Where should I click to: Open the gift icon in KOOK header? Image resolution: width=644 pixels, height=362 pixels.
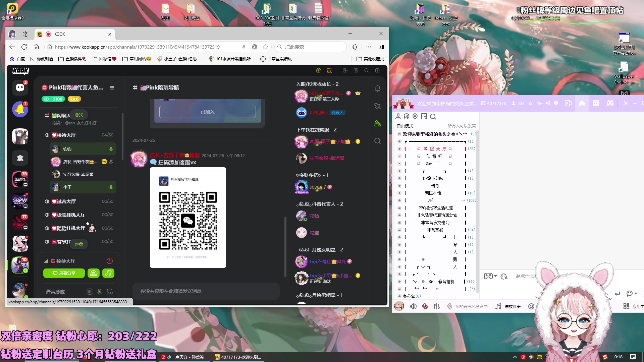click(x=318, y=70)
